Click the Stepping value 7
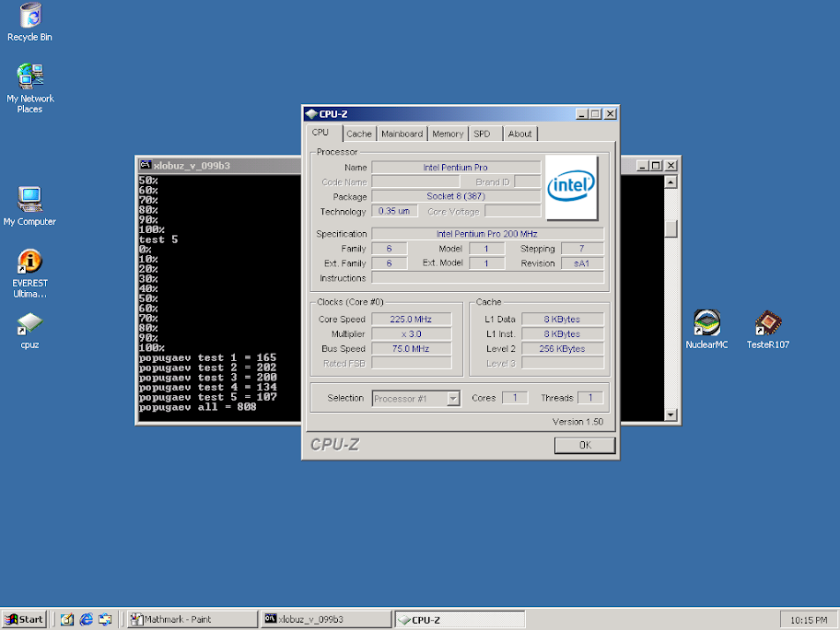The height and width of the screenshot is (630, 840). (x=582, y=249)
